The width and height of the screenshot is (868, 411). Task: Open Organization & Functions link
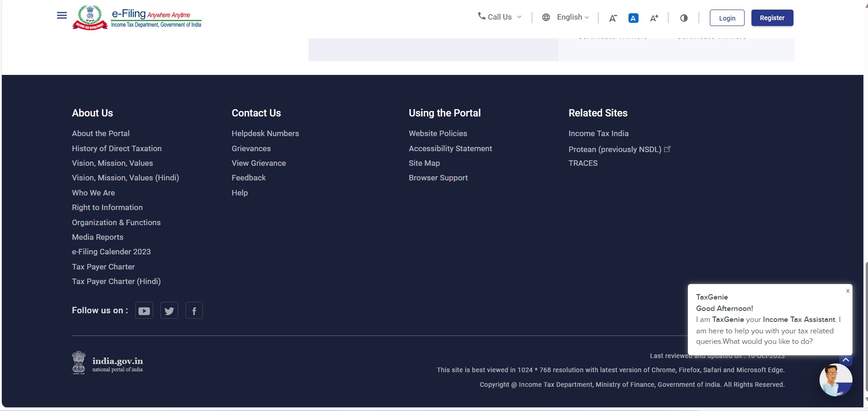116,222
